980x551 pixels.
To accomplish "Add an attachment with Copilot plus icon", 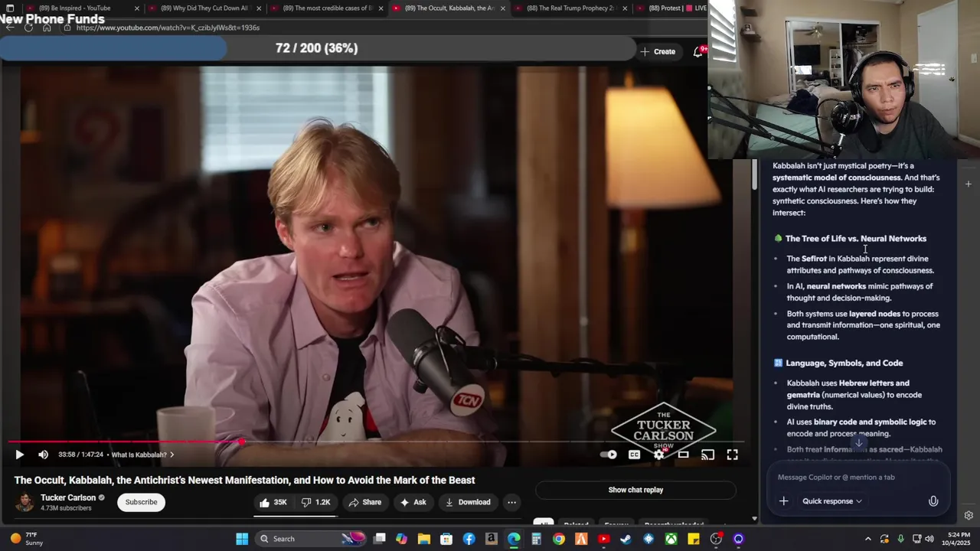I will (x=783, y=501).
